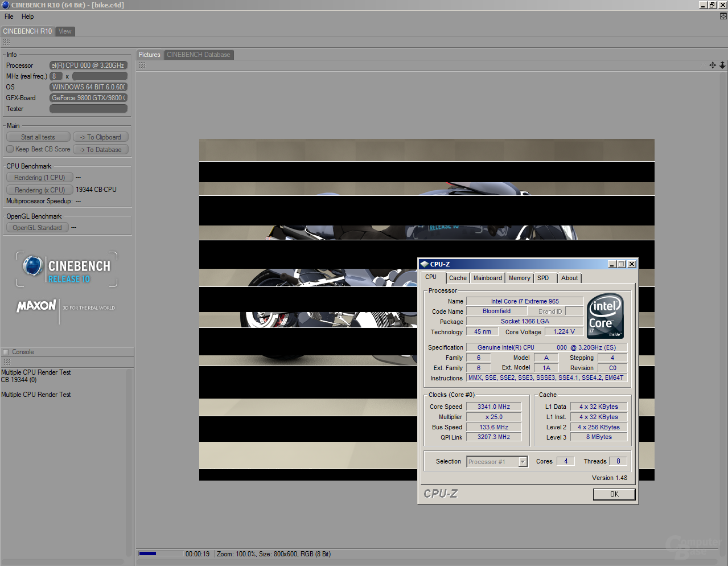Click the Level 3 8 MBytes cache value
Screen dimensions: 728x566
point(599,437)
